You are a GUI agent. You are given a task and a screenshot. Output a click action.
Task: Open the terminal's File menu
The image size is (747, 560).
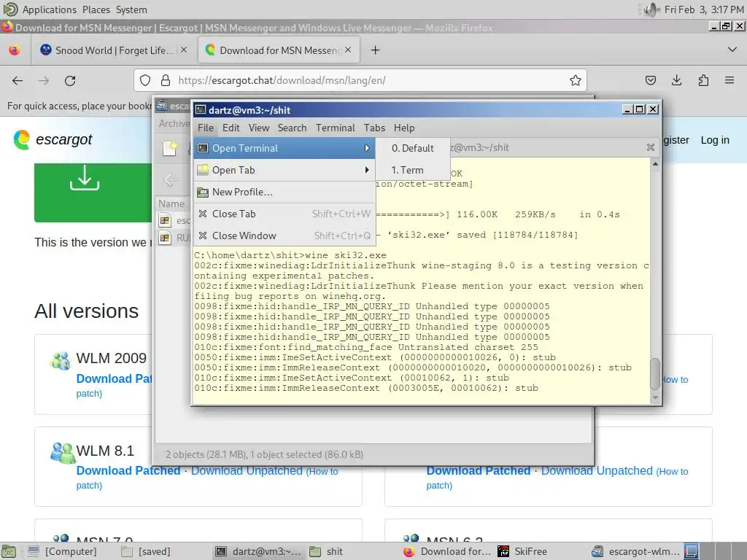pyautogui.click(x=206, y=128)
